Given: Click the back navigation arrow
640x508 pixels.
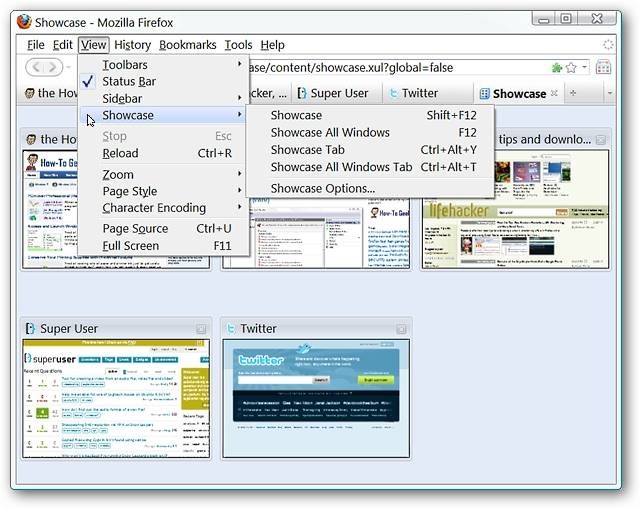Looking at the screenshot, I should (36, 67).
